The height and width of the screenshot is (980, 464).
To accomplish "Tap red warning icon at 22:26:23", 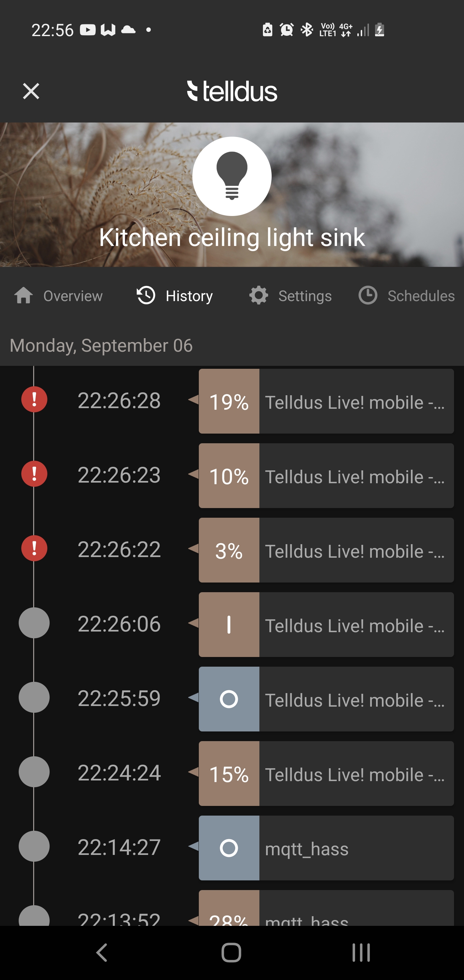I will click(34, 474).
